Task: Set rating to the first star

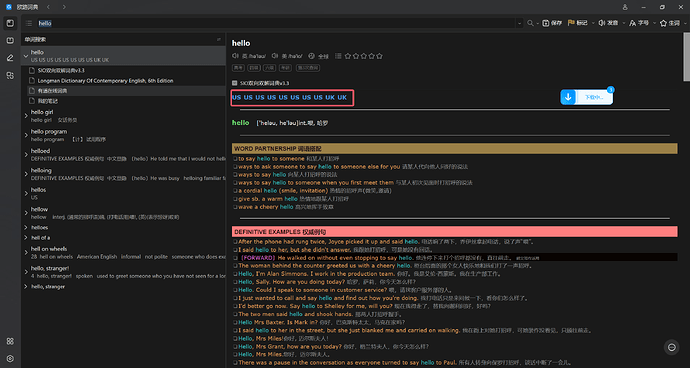Action: click(348, 56)
